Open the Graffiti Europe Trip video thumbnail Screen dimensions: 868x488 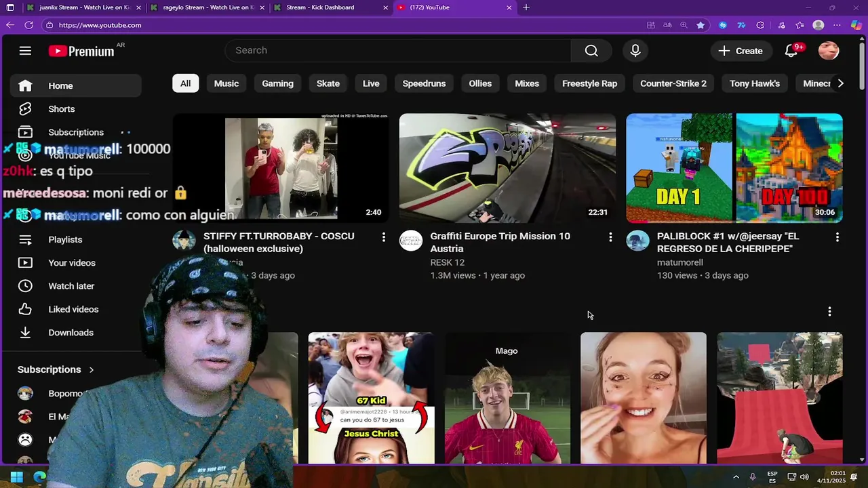[508, 168]
